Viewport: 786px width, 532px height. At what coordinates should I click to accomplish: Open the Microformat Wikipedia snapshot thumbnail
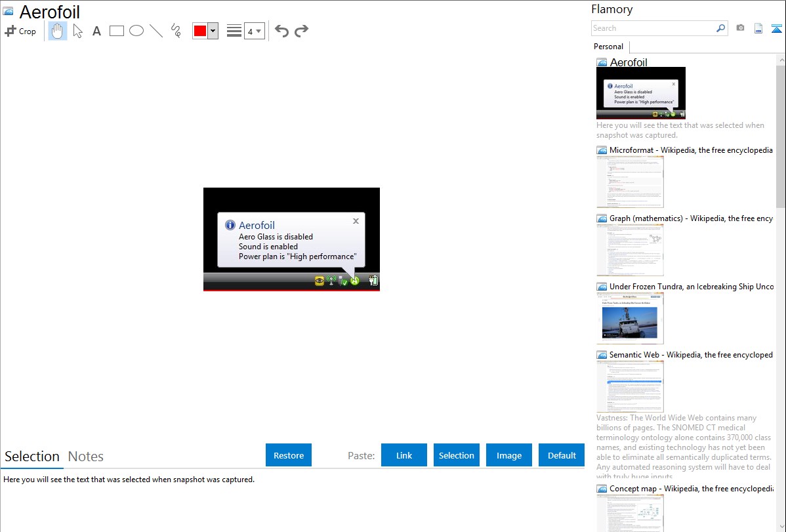630,182
